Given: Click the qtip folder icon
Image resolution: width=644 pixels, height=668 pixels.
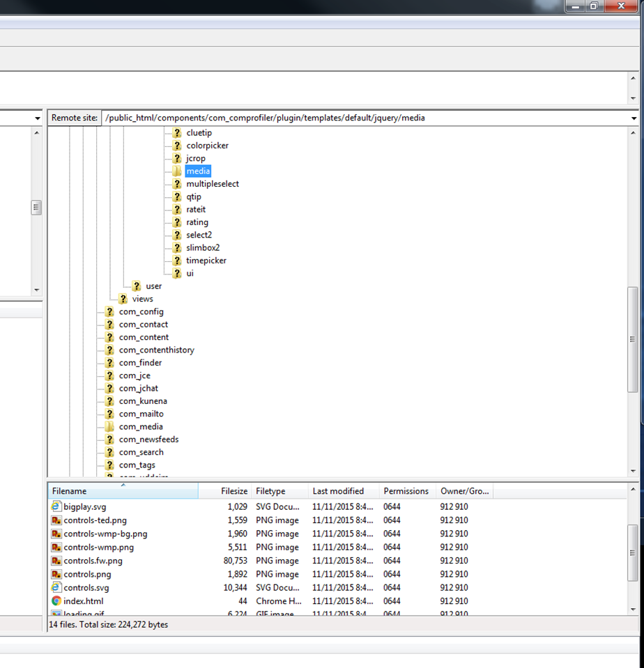Looking at the screenshot, I should coord(177,197).
